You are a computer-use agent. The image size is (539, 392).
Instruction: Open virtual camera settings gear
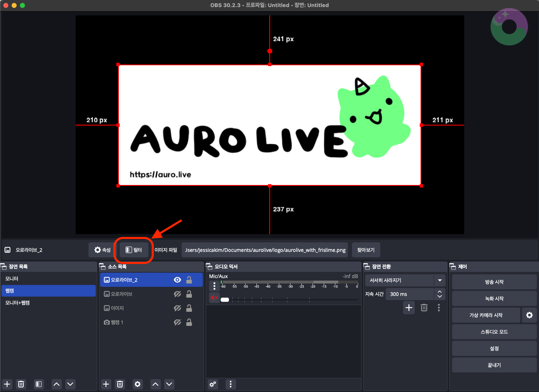click(529, 315)
